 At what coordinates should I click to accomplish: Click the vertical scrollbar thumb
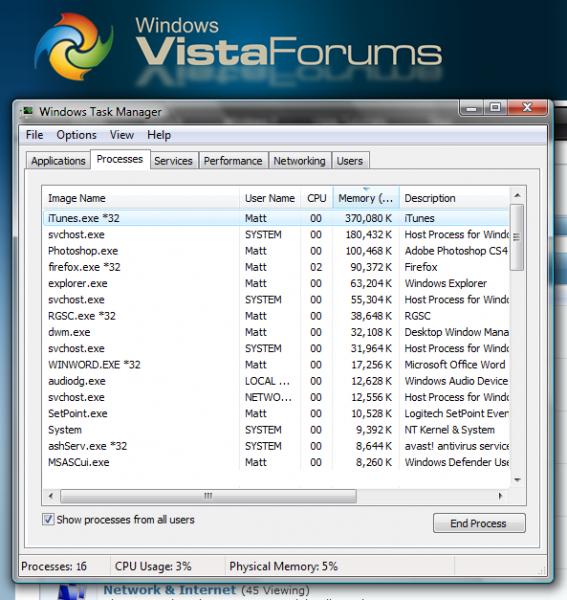click(x=517, y=237)
